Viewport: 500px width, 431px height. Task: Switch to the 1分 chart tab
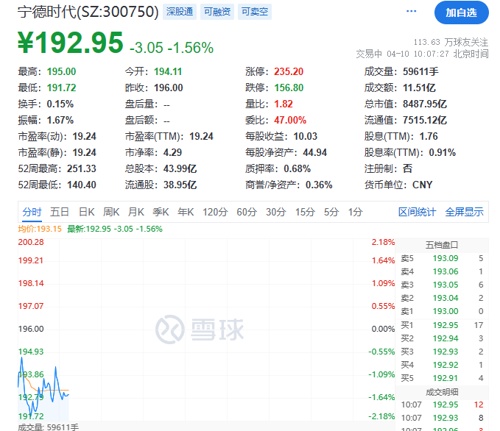[355, 212]
